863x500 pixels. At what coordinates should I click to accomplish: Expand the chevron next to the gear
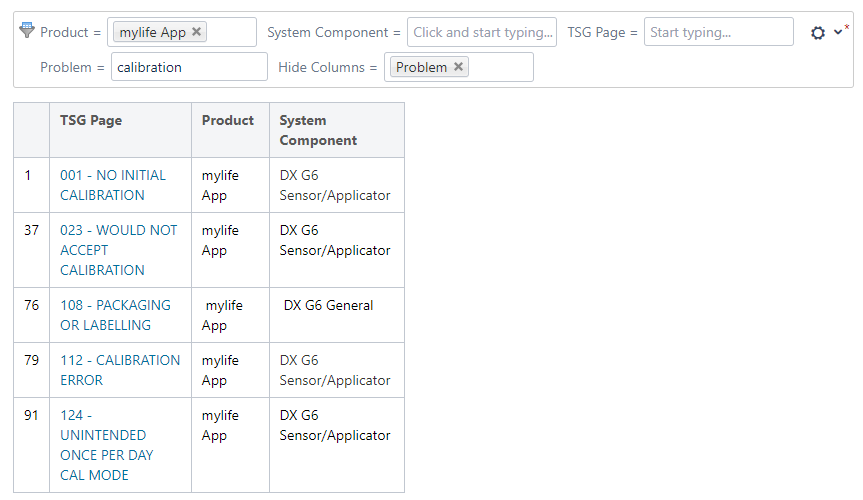coord(838,32)
